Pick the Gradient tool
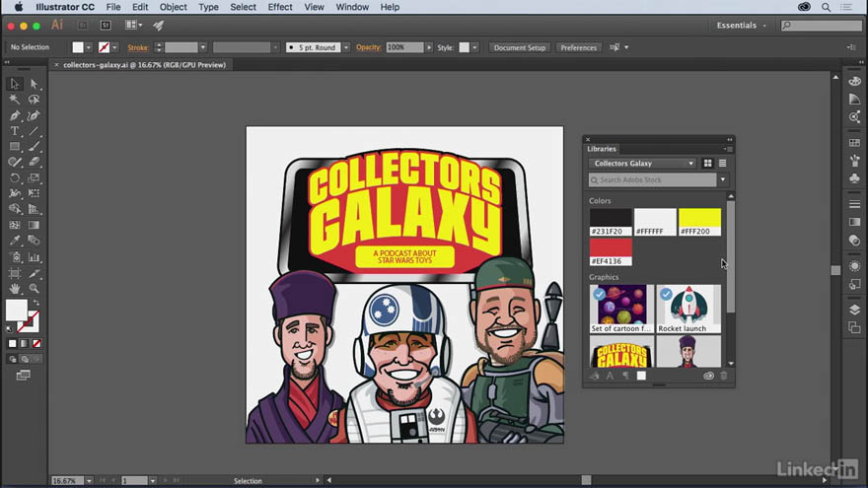The height and width of the screenshot is (488, 868). pyautogui.click(x=34, y=225)
